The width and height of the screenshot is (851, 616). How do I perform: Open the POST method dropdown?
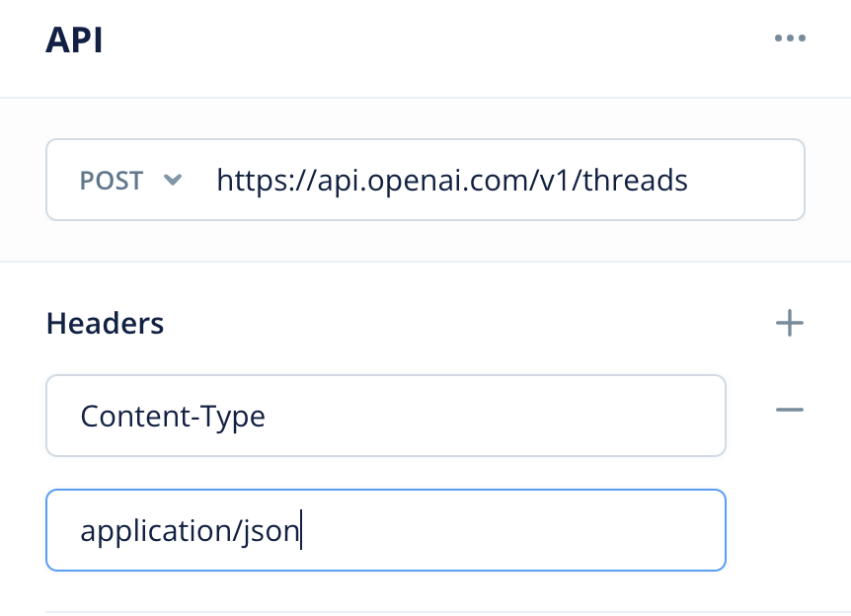130,180
